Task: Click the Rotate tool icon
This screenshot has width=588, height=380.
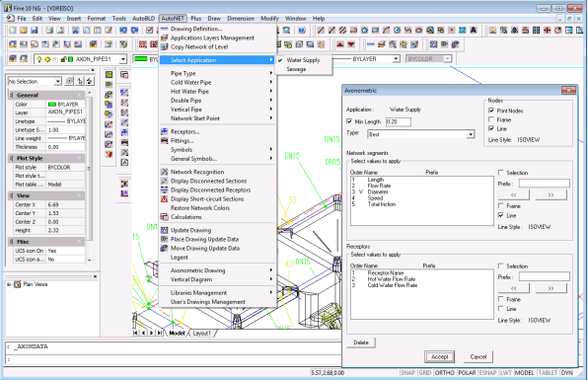Action: pyautogui.click(x=558, y=31)
